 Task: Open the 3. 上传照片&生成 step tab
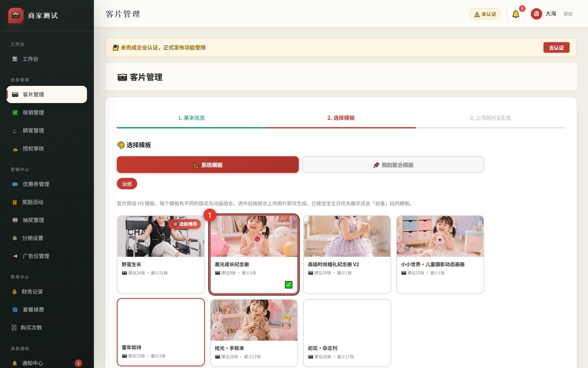(490, 118)
